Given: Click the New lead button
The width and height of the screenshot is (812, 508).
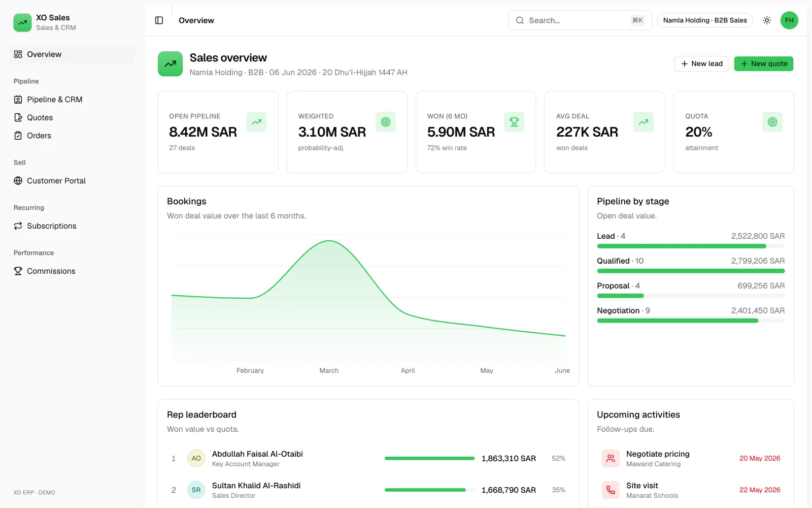Looking at the screenshot, I should pos(701,63).
